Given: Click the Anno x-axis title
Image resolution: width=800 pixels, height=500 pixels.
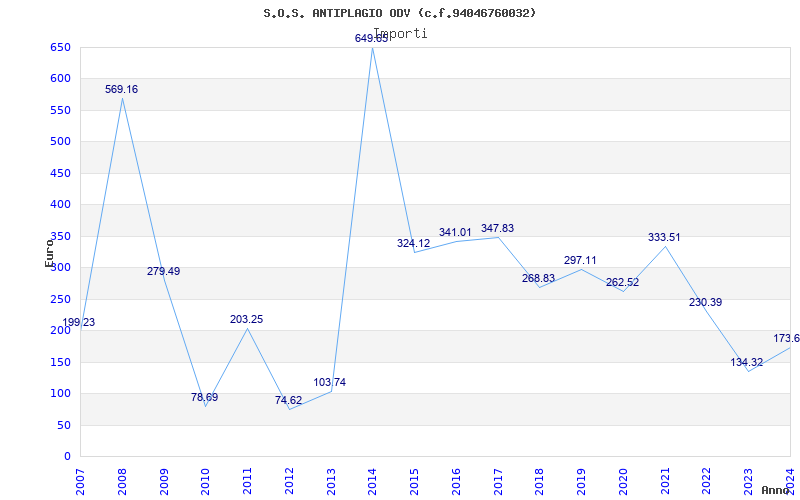Looking at the screenshot, I should tap(776, 490).
